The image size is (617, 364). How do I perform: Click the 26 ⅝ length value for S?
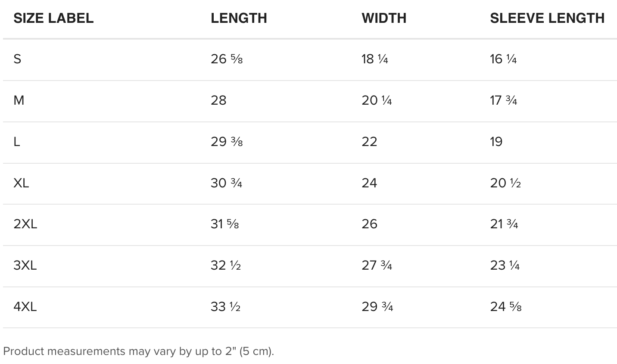(x=227, y=59)
